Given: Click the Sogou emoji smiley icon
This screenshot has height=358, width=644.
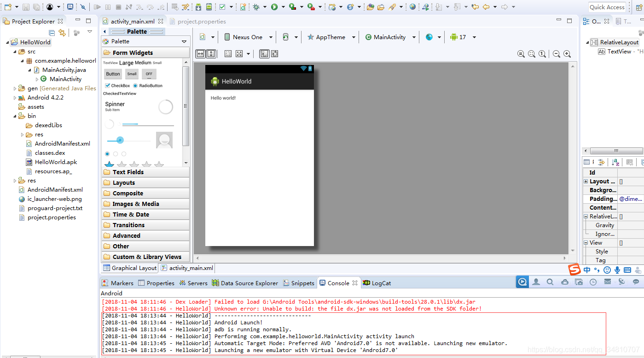Looking at the screenshot, I should 607,270.
